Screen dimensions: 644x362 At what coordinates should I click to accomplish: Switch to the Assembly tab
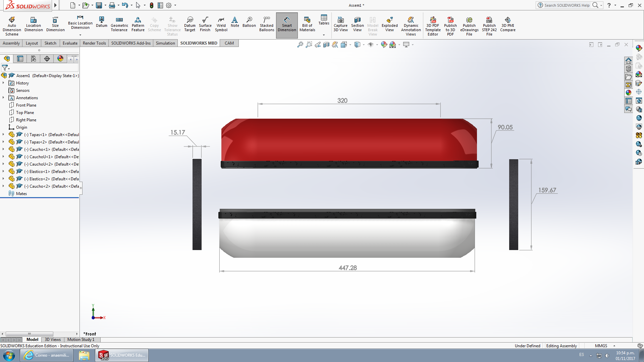tap(11, 43)
